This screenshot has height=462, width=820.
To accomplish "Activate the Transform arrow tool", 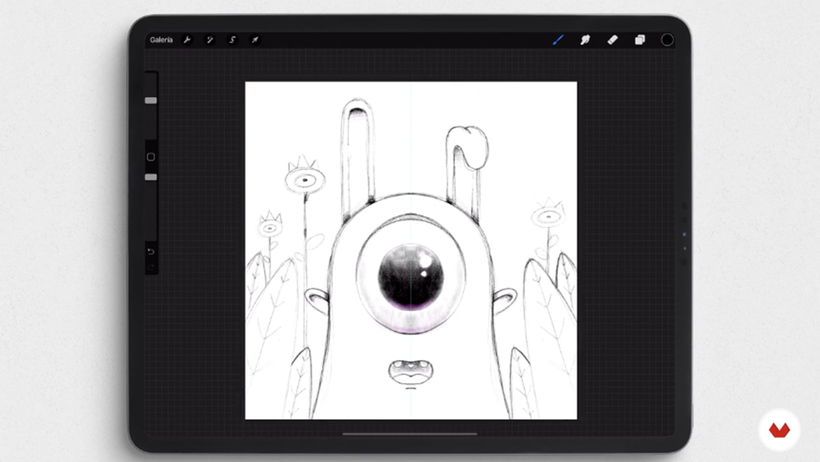I will coord(255,40).
